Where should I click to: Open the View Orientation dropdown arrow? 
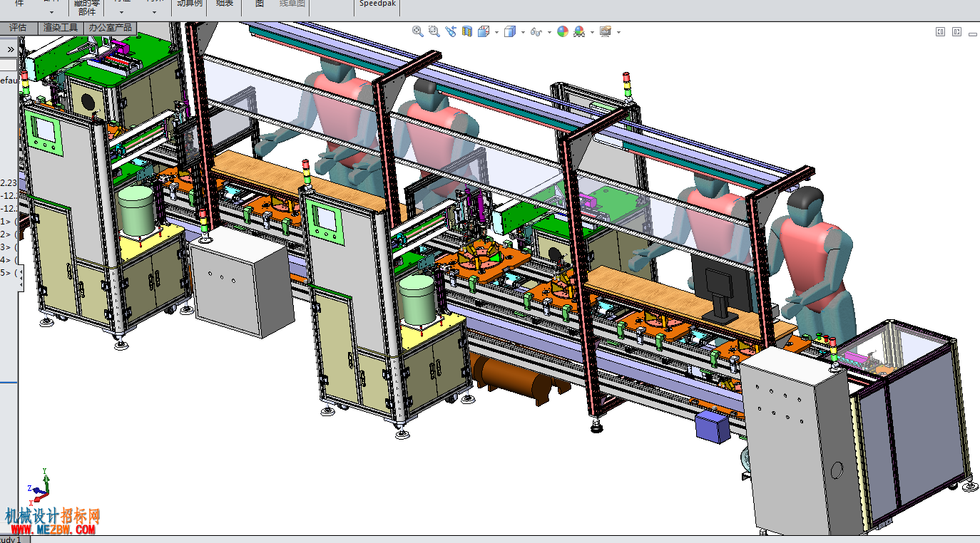point(496,32)
